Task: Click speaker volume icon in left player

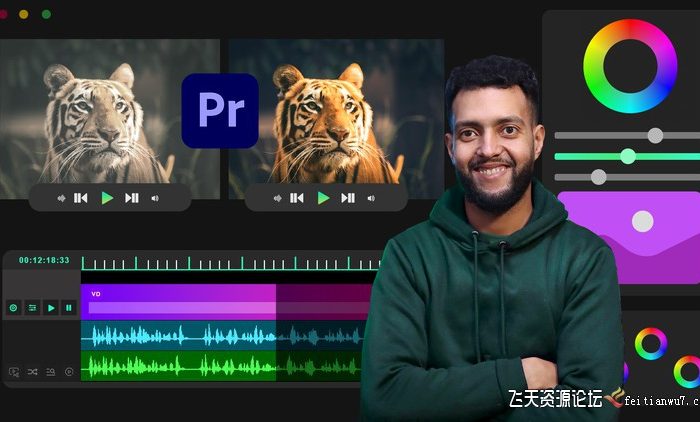Action: click(155, 198)
